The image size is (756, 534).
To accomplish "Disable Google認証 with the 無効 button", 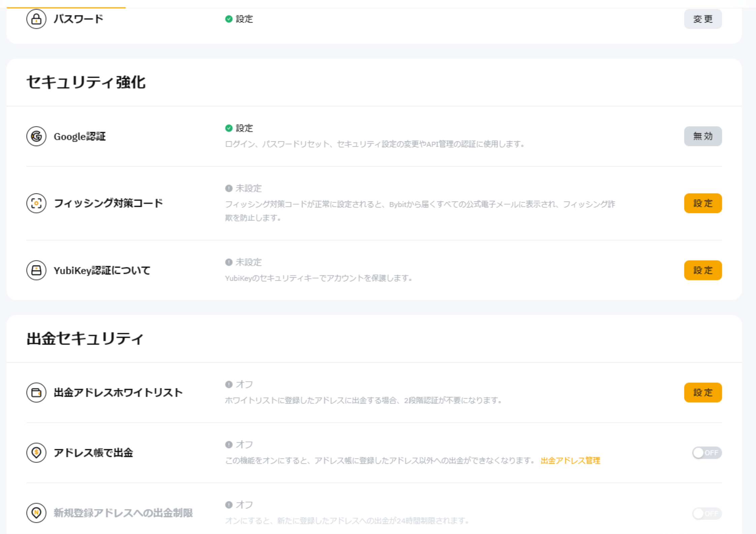I will 703,136.
